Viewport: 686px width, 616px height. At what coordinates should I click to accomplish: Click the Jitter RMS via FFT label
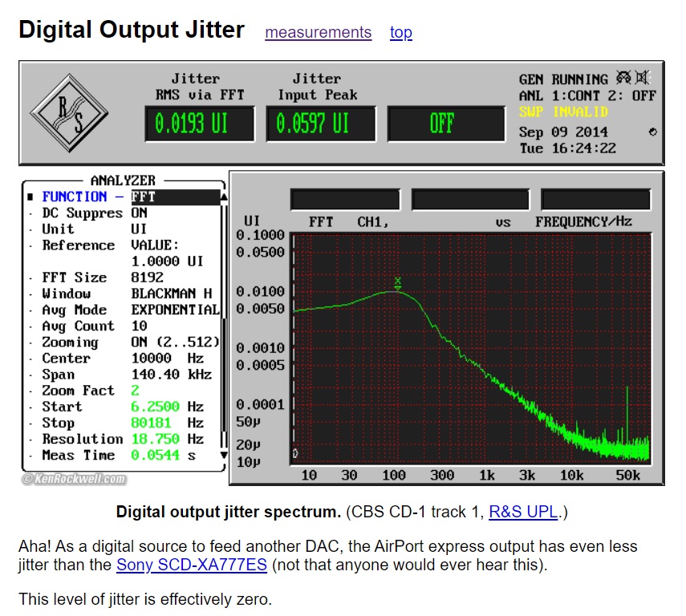click(200, 87)
